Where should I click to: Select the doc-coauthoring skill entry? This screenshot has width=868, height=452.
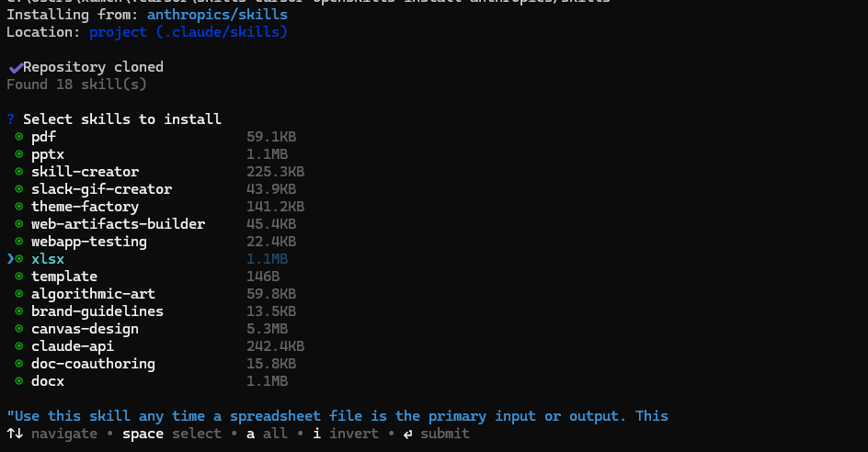pos(93,364)
